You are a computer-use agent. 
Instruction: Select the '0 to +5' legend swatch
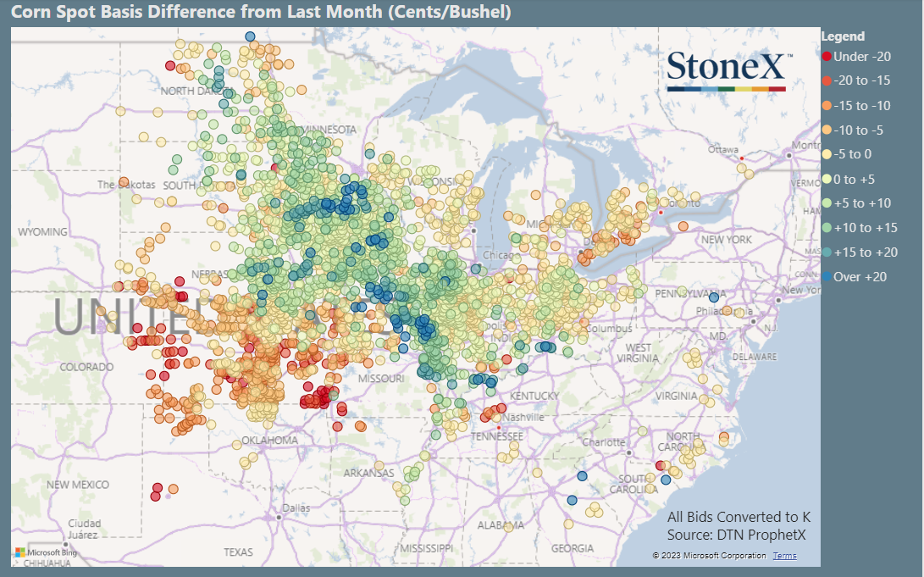827,179
